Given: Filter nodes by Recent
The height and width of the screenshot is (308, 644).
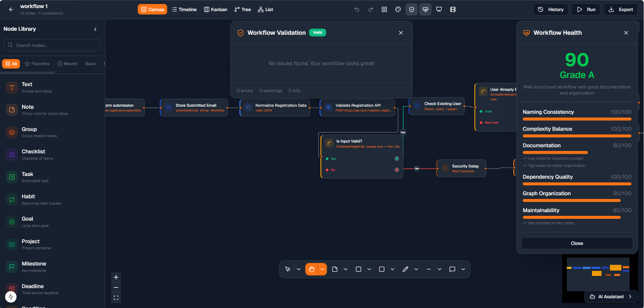Looking at the screenshot, I should [67, 64].
